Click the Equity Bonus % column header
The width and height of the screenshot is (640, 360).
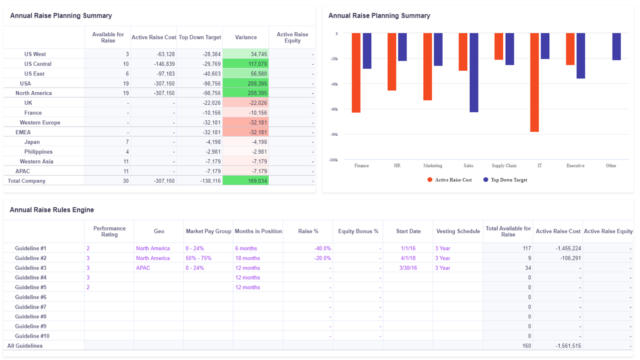tap(358, 231)
